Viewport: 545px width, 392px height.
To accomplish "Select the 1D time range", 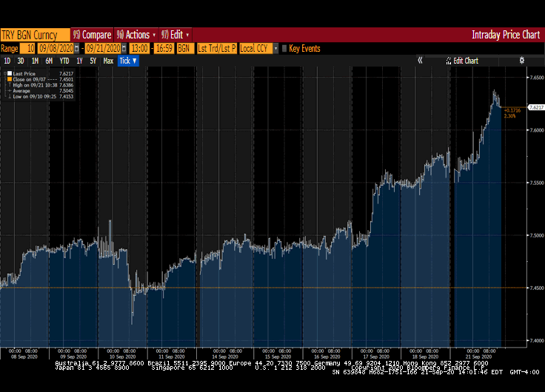I will pyautogui.click(x=7, y=61).
